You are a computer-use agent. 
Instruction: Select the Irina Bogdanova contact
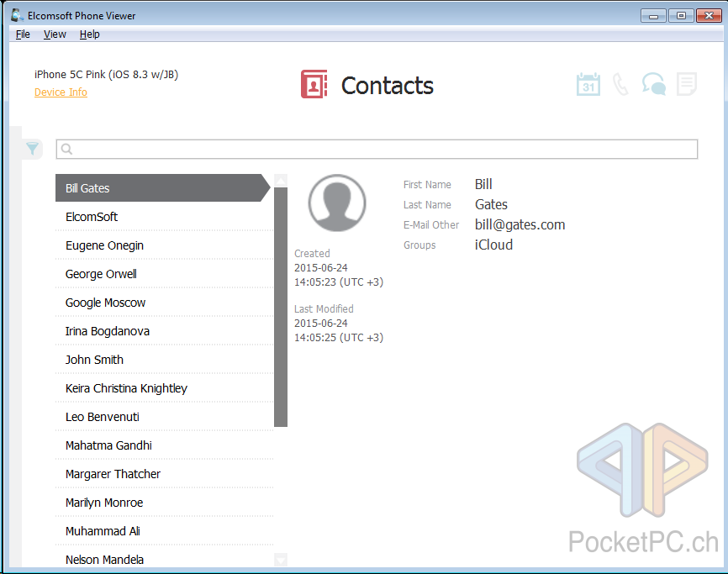(165, 331)
